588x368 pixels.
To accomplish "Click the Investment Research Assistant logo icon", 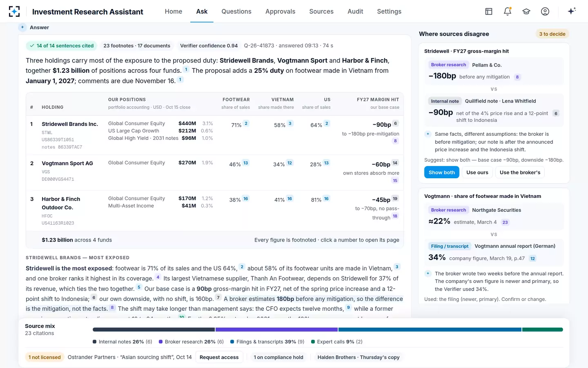I will (x=14, y=11).
